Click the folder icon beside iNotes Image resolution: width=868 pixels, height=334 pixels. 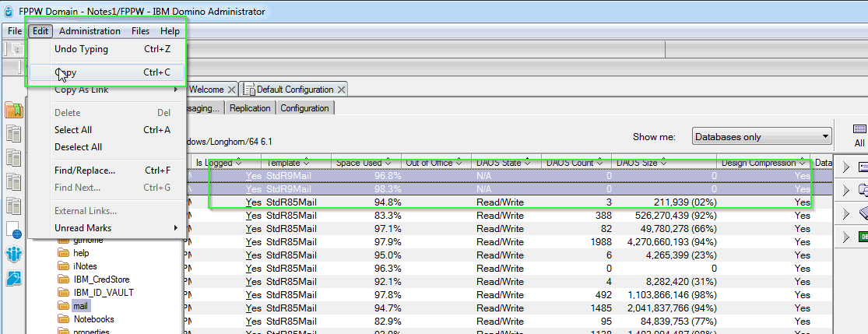click(x=64, y=266)
